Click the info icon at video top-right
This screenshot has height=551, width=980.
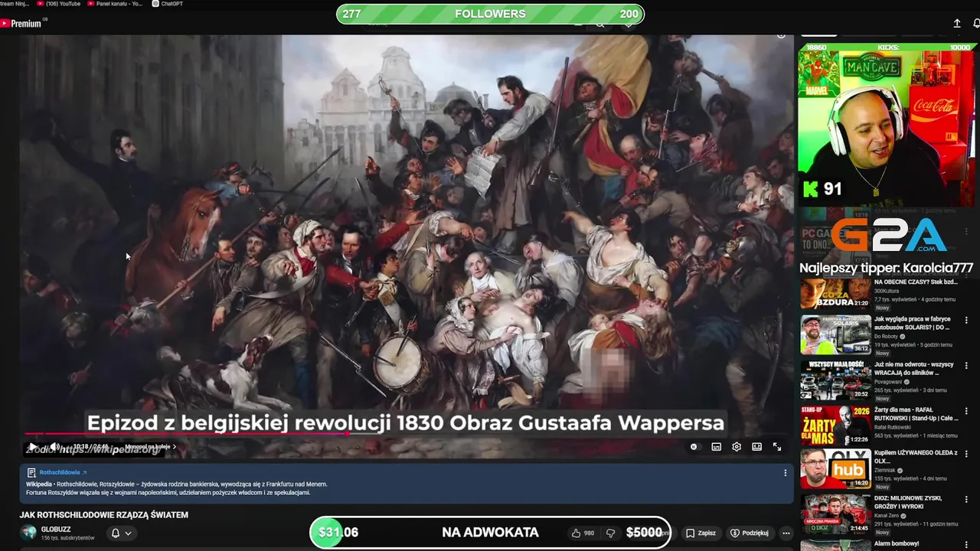click(781, 34)
